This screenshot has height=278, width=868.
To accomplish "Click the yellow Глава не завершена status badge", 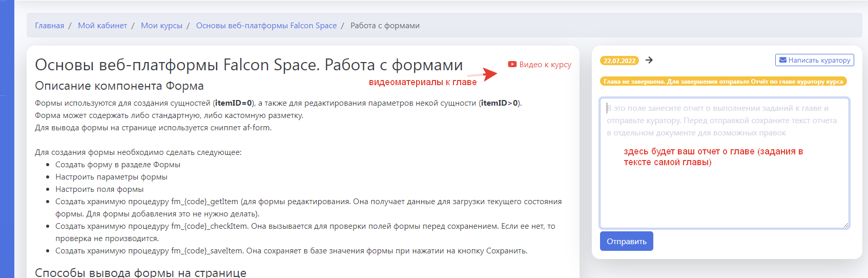I will [723, 82].
